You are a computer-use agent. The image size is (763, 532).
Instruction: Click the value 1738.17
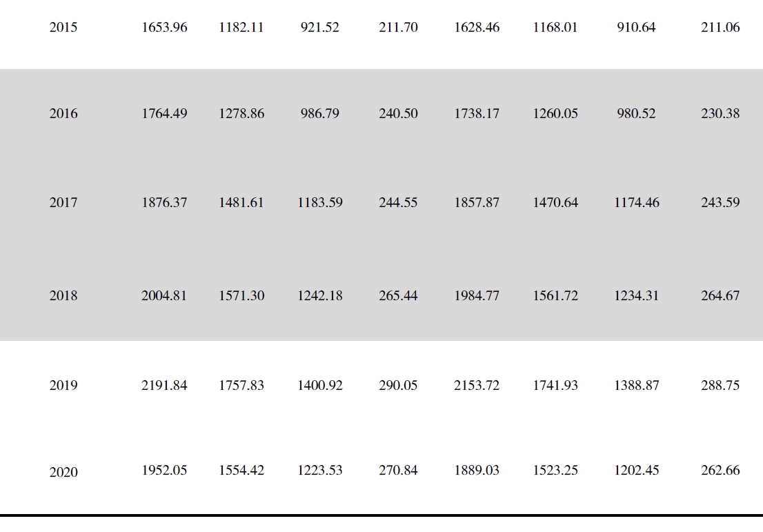pos(477,115)
